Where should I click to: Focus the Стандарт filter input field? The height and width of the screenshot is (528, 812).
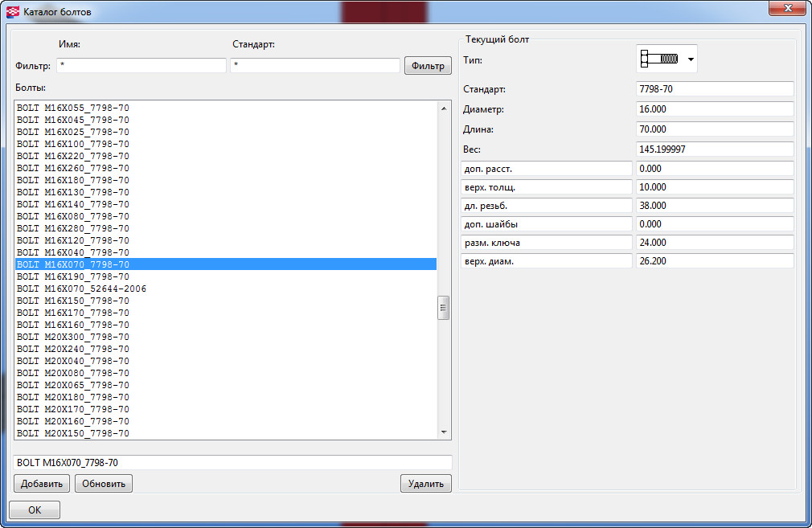point(315,65)
